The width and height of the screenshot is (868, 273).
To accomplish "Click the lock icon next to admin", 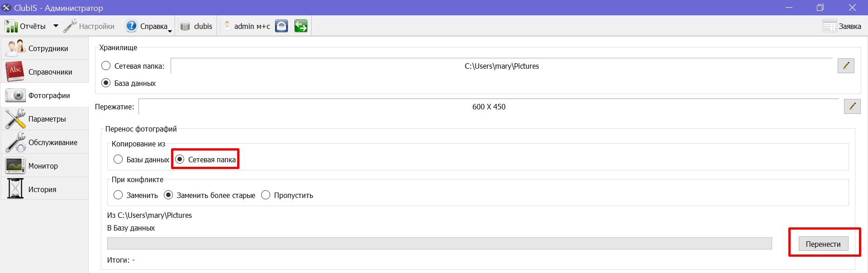I will (x=281, y=26).
